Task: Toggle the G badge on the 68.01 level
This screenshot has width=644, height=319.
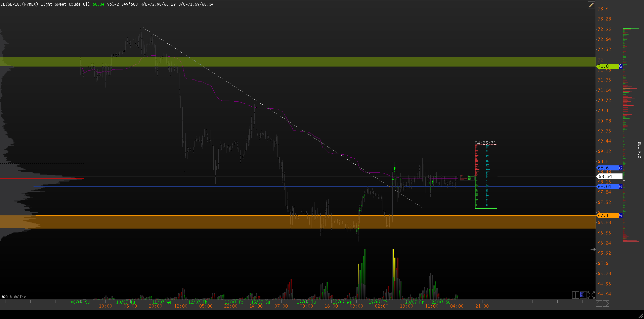Action: (x=620, y=187)
